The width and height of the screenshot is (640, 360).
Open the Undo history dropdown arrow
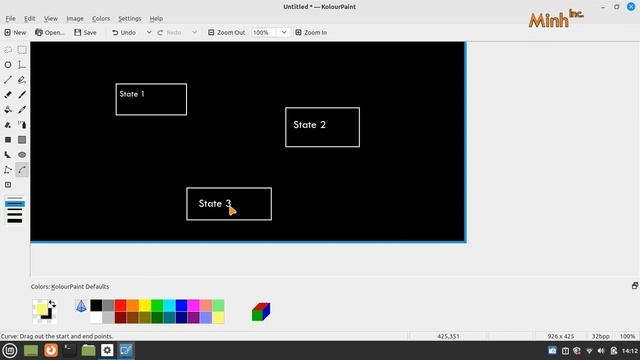pos(149,32)
